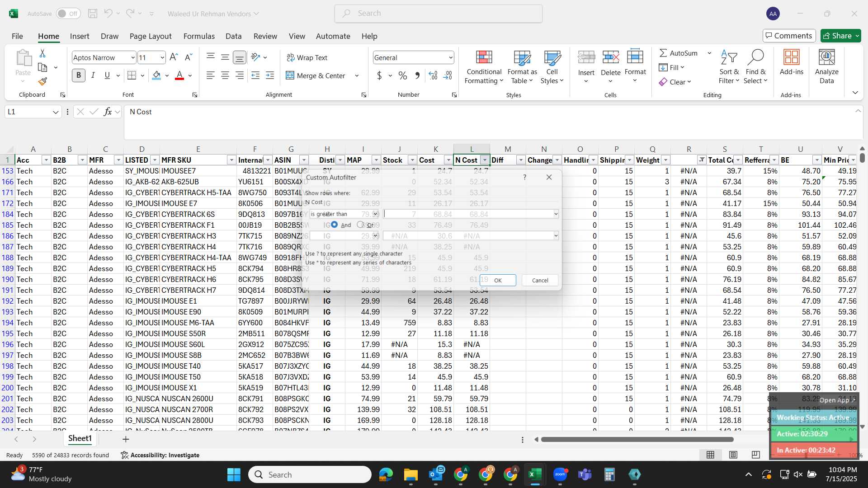Click Increase Indent icon

point(270,75)
